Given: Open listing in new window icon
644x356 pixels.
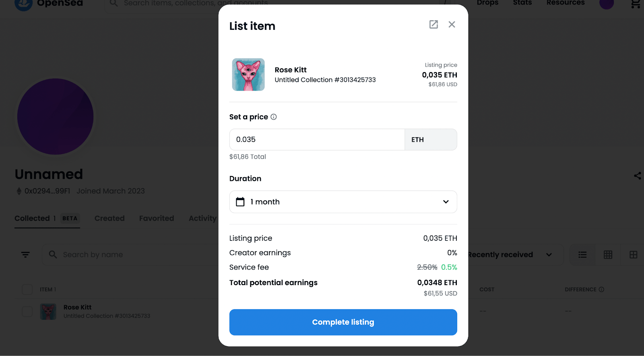Looking at the screenshot, I should pos(433,25).
